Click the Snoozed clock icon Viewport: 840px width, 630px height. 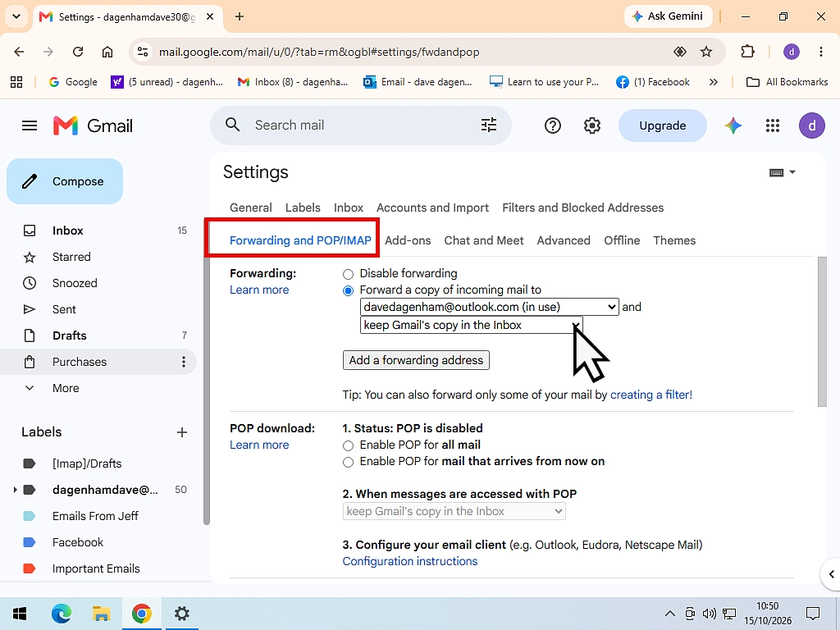30,283
